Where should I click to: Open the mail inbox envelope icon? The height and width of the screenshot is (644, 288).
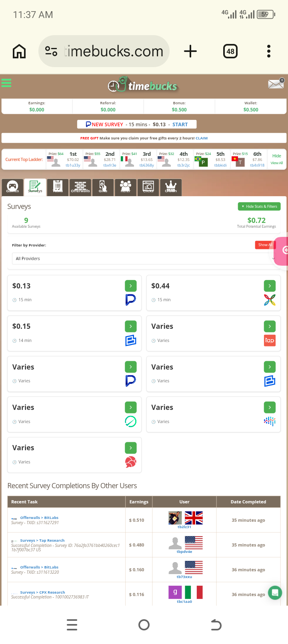coord(276,84)
